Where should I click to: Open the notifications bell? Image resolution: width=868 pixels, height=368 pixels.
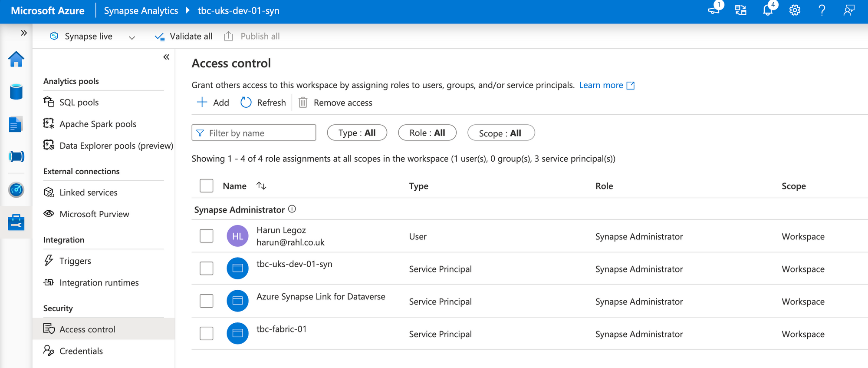[769, 10]
